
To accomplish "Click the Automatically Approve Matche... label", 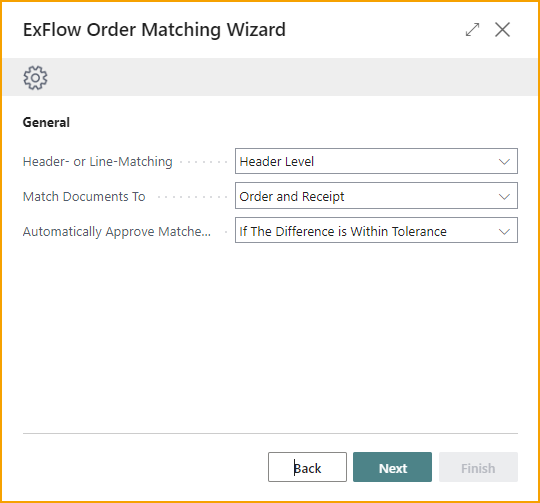I will [117, 231].
